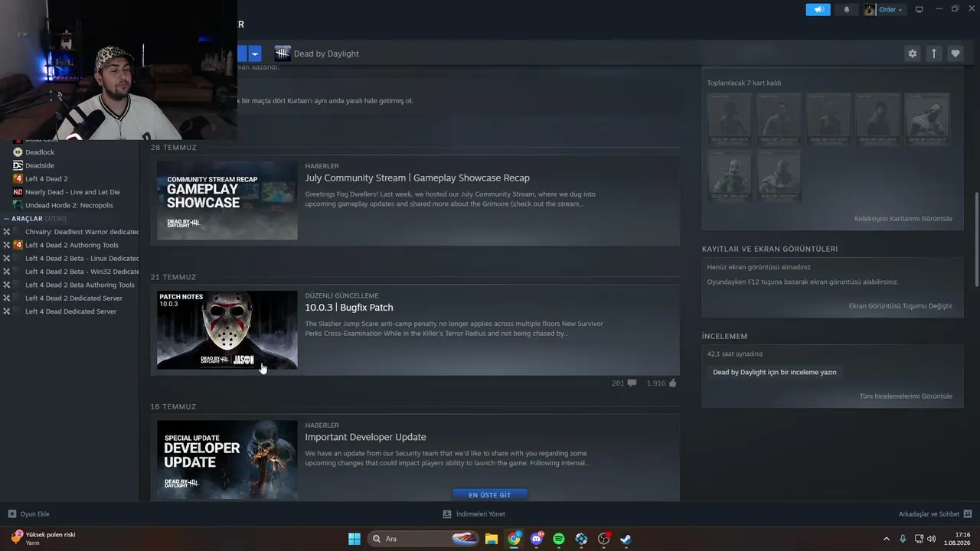Click EN ÜSTE GİT button
The height and width of the screenshot is (551, 980).
pos(490,495)
